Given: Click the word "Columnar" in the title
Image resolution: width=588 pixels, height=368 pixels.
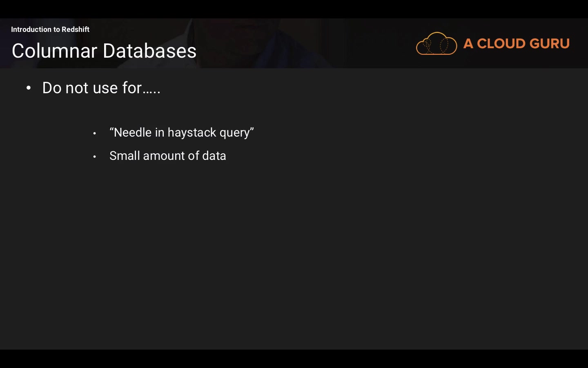Looking at the screenshot, I should click(x=55, y=51).
